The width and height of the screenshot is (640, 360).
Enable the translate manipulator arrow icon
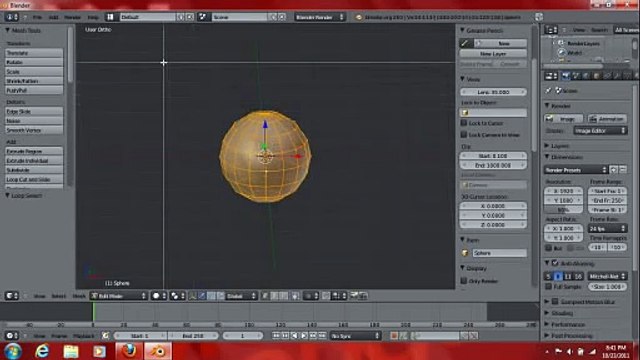click(x=202, y=296)
